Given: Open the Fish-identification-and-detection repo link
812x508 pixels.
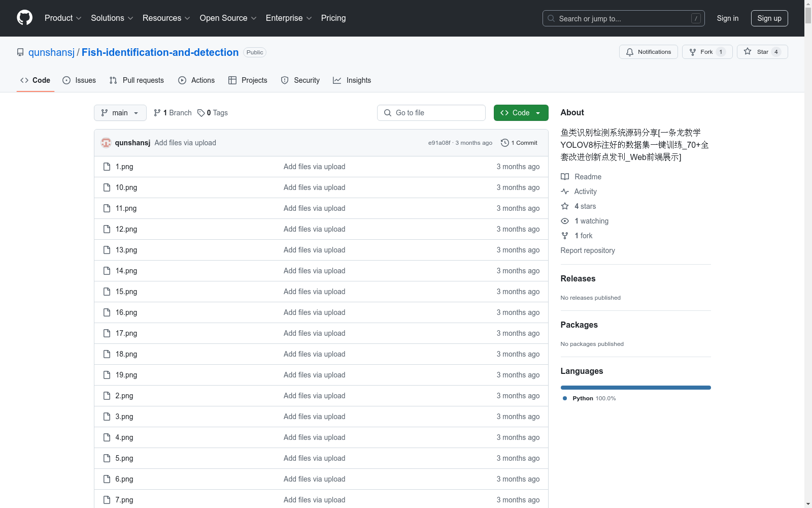Looking at the screenshot, I should (160, 52).
